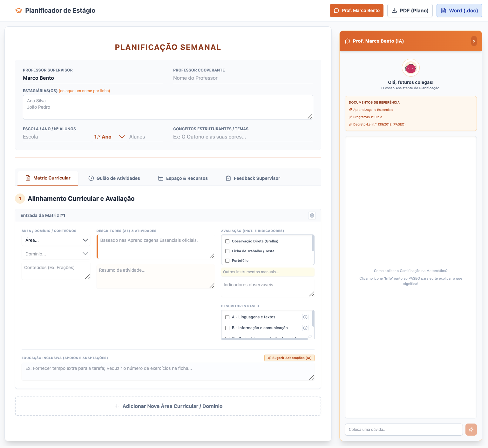
Task: Click Sugerir Adaptações (IA) button
Action: (x=289, y=358)
